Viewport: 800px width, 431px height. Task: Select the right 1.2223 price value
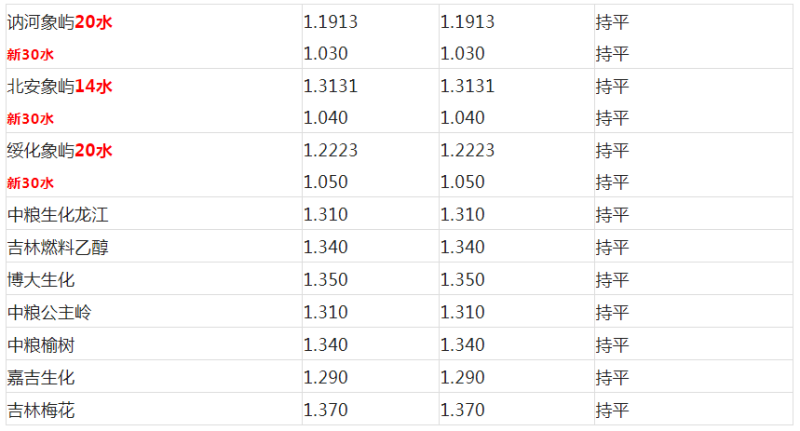pyautogui.click(x=467, y=151)
